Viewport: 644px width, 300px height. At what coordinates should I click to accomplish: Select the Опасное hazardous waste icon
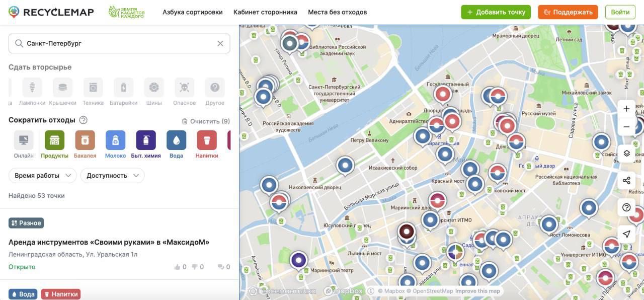point(185,88)
